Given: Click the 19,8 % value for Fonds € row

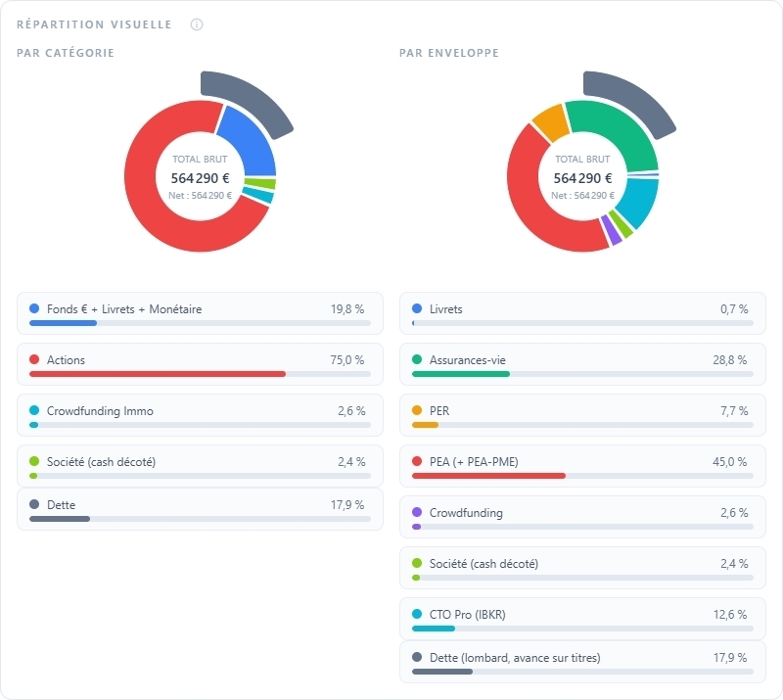Looking at the screenshot, I should 347,309.
